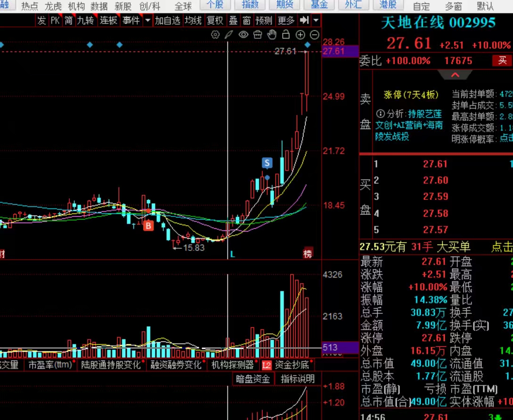The width and height of the screenshot is (513, 420).
Task: Click the 暗盘资金 button
Action: [x=252, y=379]
